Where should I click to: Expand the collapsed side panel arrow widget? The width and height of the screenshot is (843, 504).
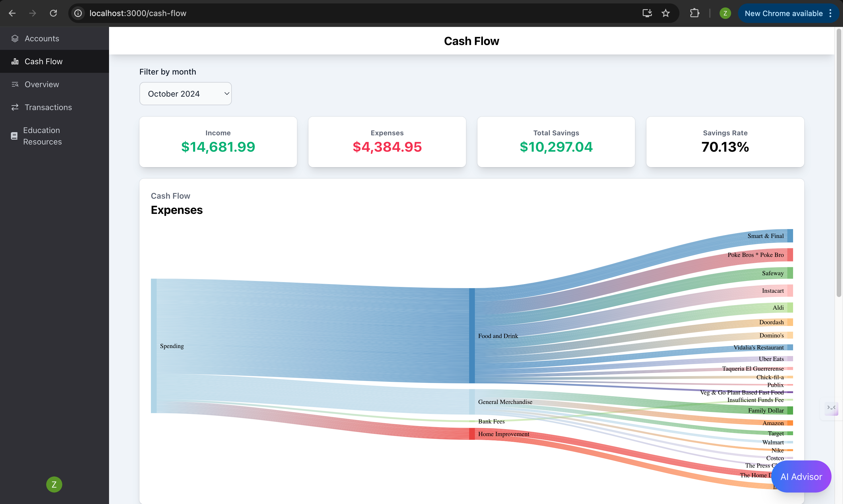[x=831, y=408]
